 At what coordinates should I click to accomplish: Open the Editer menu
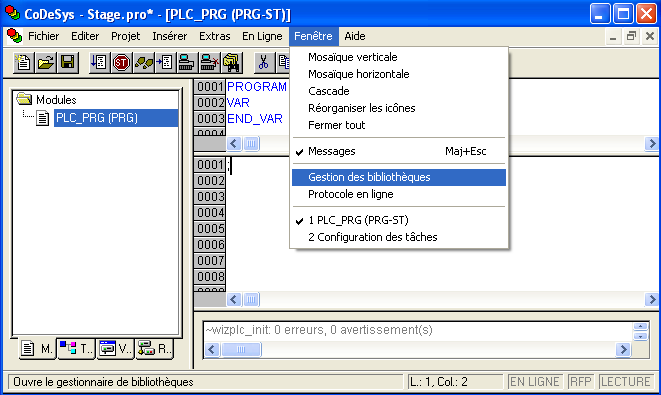click(85, 36)
